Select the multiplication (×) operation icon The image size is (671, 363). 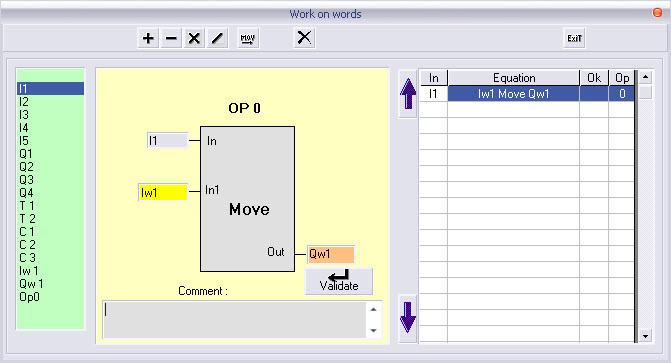pyautogui.click(x=194, y=39)
